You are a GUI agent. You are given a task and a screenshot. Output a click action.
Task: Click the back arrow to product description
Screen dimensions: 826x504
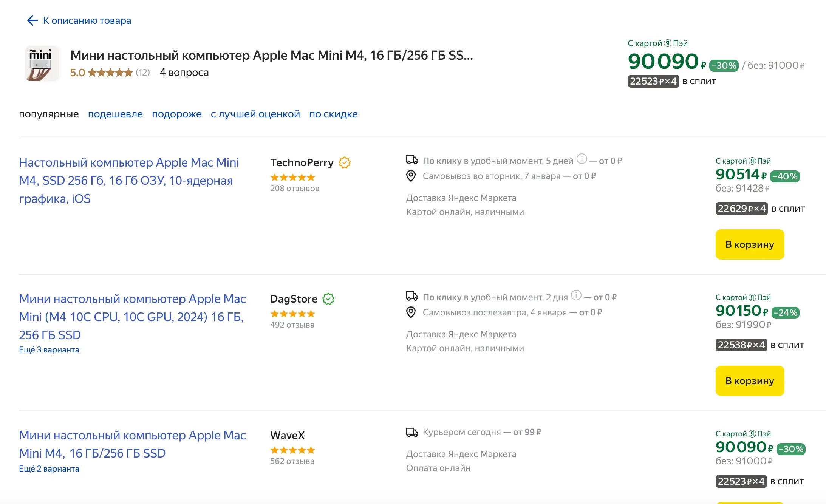pyautogui.click(x=32, y=20)
